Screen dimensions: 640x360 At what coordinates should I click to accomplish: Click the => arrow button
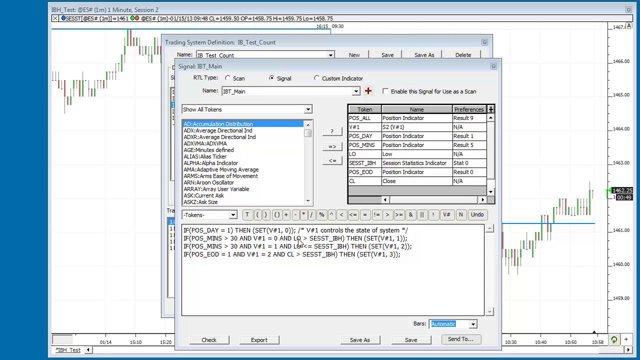point(332,146)
